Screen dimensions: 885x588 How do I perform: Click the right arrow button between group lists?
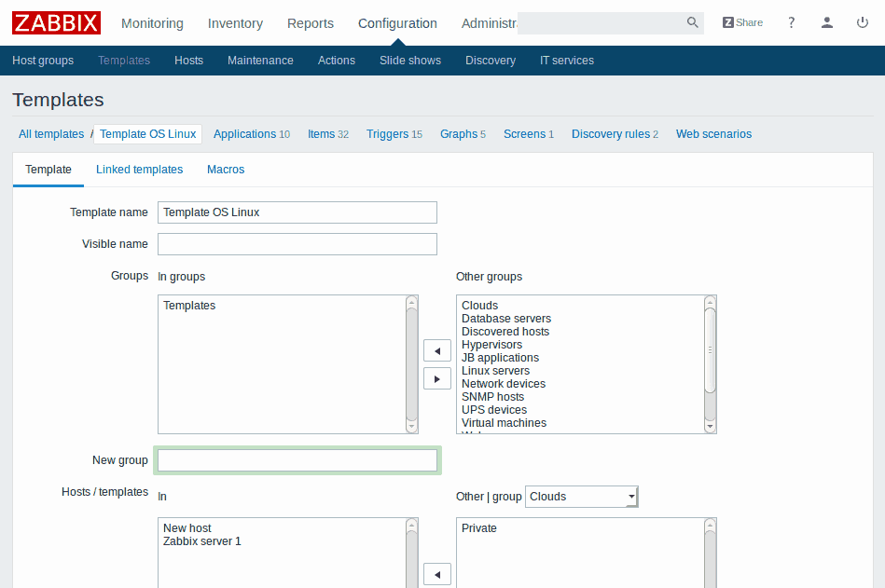point(436,378)
